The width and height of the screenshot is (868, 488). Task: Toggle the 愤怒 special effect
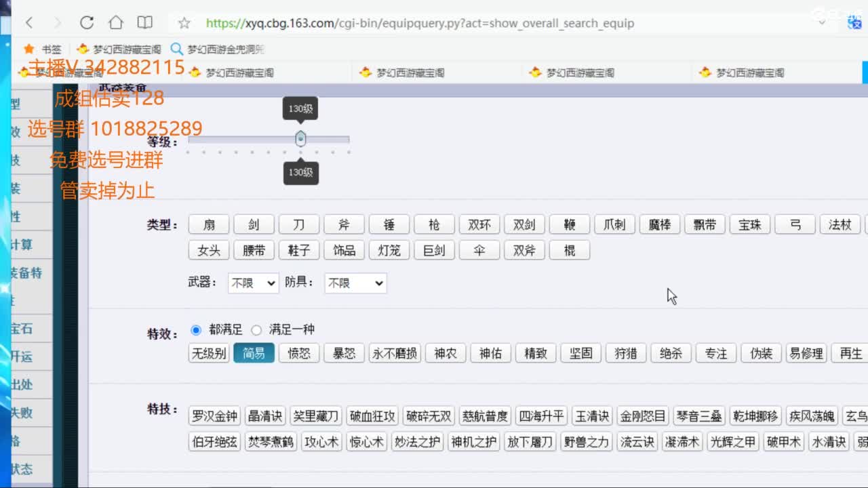pyautogui.click(x=299, y=353)
